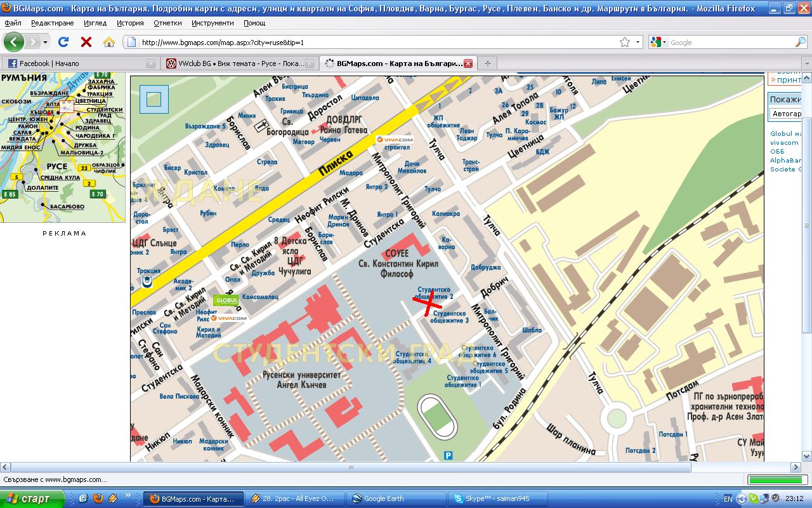This screenshot has height=508, width=812.
Task: Reload the page with the refresh icon
Action: (x=63, y=43)
